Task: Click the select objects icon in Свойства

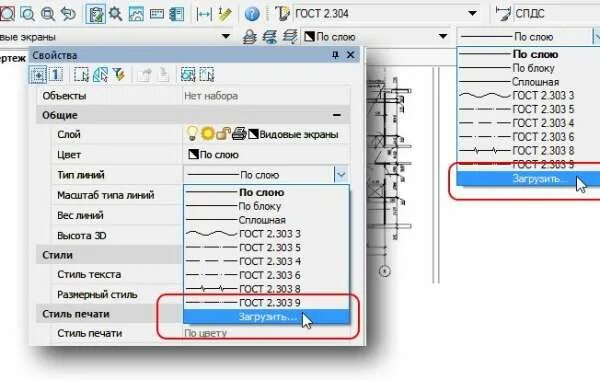Action: tap(81, 75)
